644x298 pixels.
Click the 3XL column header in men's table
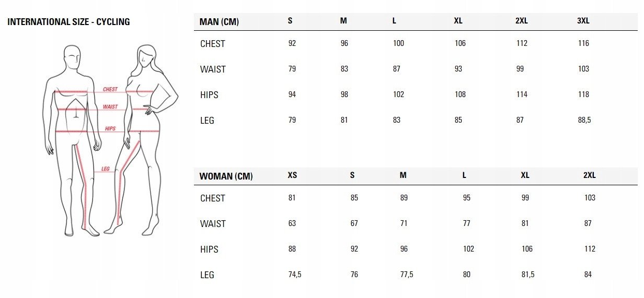pos(583,21)
